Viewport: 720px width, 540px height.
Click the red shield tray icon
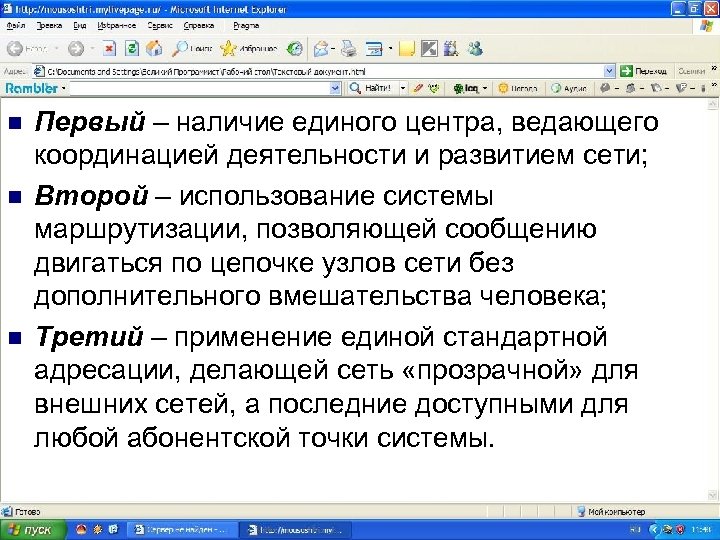click(680, 530)
